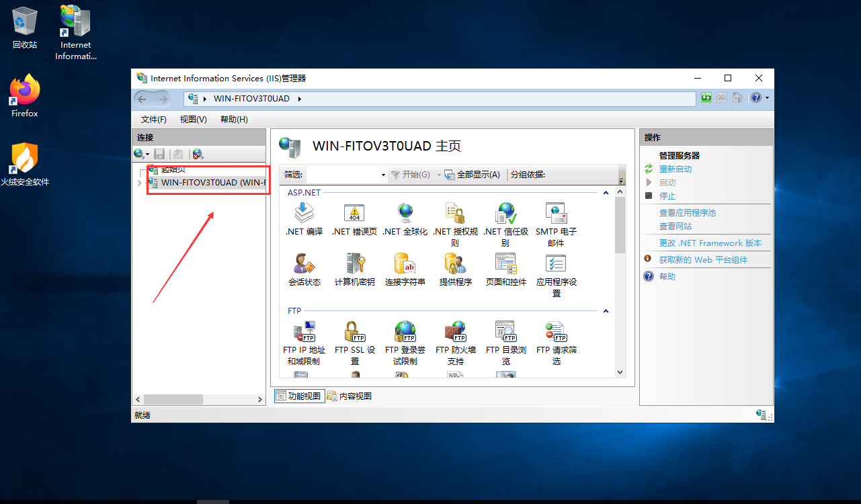Image resolution: width=861 pixels, height=504 pixels.
Task: Expand the WIN-FITOV3T0UAD server tree node
Action: (x=139, y=183)
